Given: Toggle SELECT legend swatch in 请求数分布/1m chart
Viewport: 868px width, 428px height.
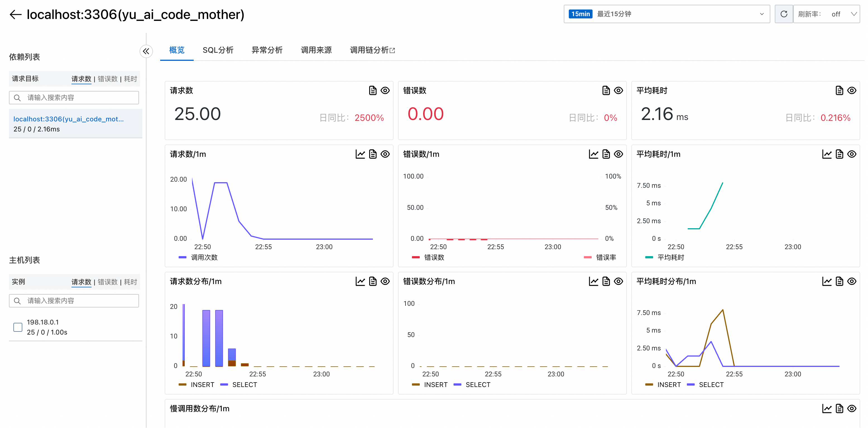Looking at the screenshot, I should 224,384.
